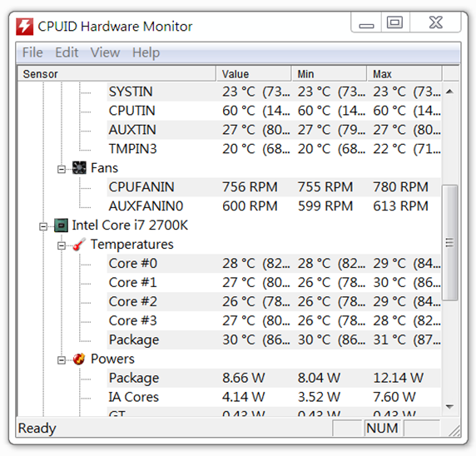Click the 600 RPM AUXFANIN0 value
This screenshot has width=476, height=456.
point(250,206)
